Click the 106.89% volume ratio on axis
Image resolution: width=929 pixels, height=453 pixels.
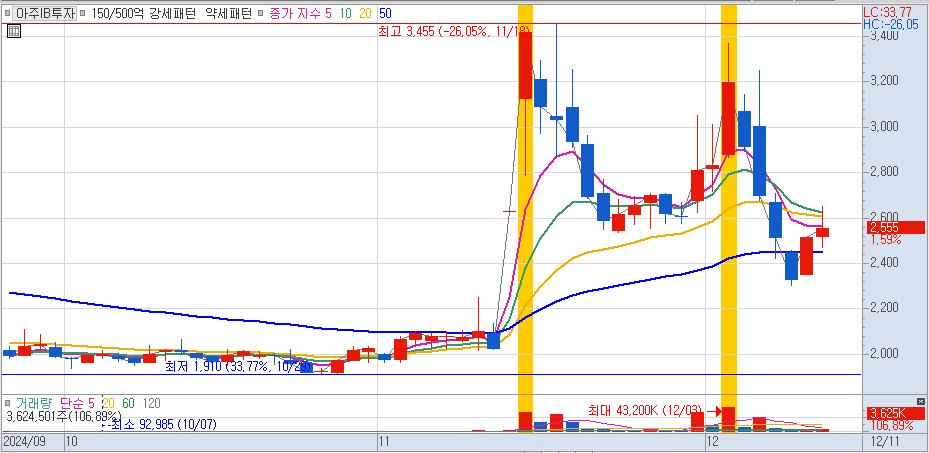click(x=890, y=426)
